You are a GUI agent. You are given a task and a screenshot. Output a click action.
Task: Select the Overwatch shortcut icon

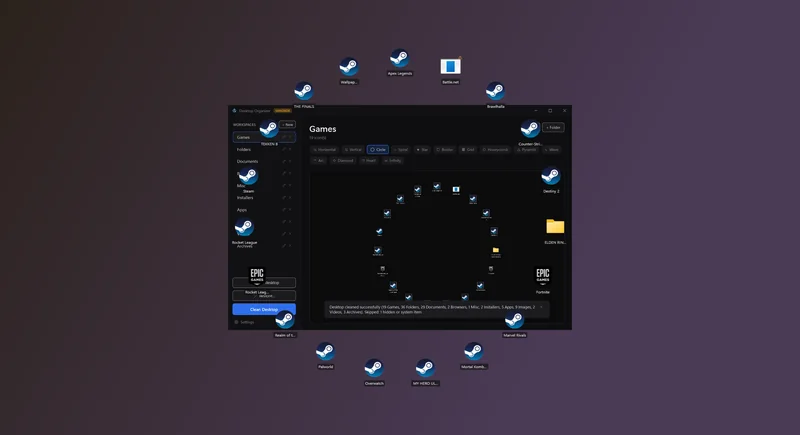pos(374,368)
